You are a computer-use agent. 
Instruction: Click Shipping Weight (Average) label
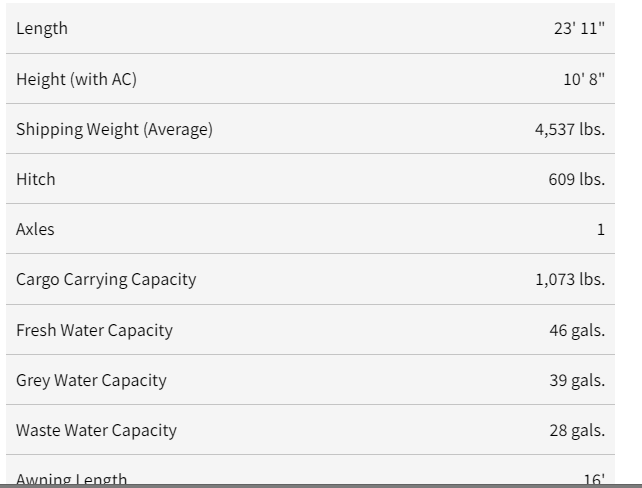click(x=114, y=129)
